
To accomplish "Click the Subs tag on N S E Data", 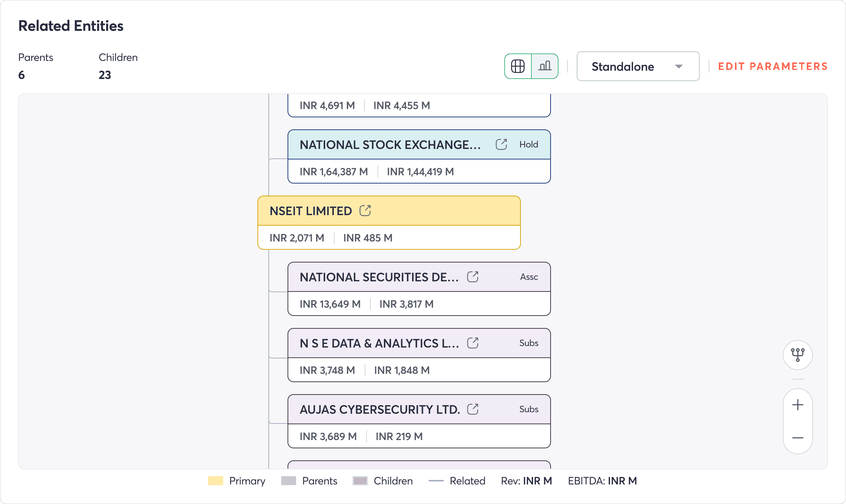I will [529, 343].
